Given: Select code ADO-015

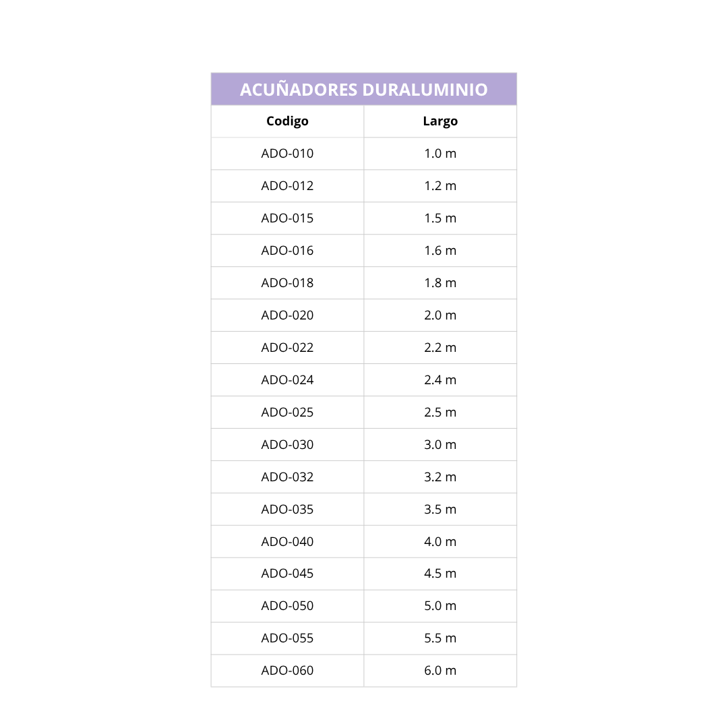Looking at the screenshot, I should (x=287, y=218).
